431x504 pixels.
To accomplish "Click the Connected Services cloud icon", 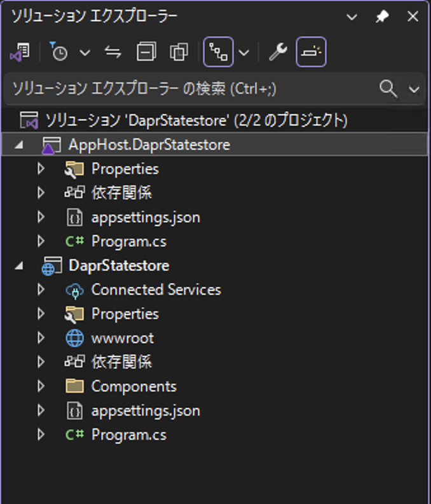I will (x=74, y=291).
